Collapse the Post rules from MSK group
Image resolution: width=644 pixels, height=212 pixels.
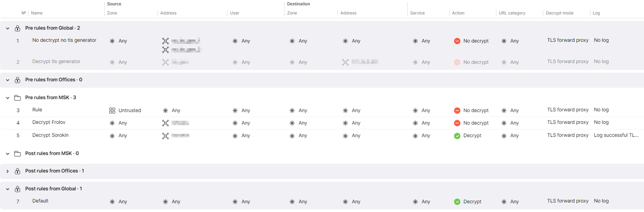coord(7,154)
